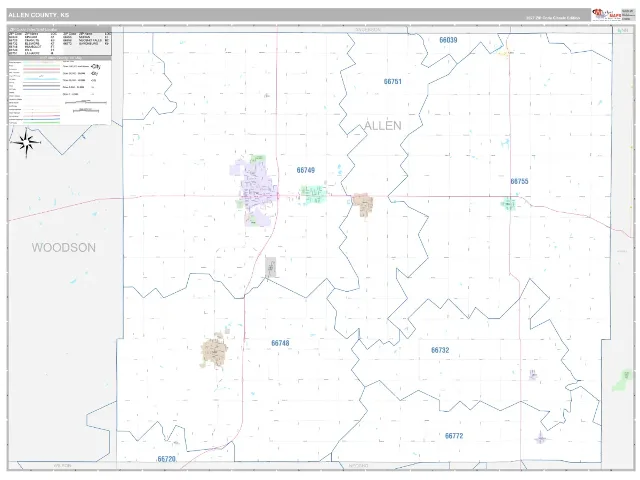The height and width of the screenshot is (480, 640).
Task: Click ZIP code label 66732
Action: (440, 350)
